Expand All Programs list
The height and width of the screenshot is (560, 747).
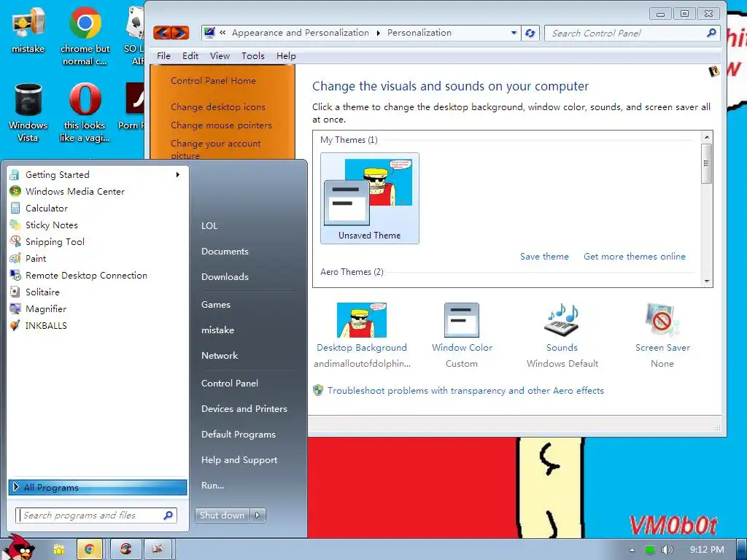(98, 487)
